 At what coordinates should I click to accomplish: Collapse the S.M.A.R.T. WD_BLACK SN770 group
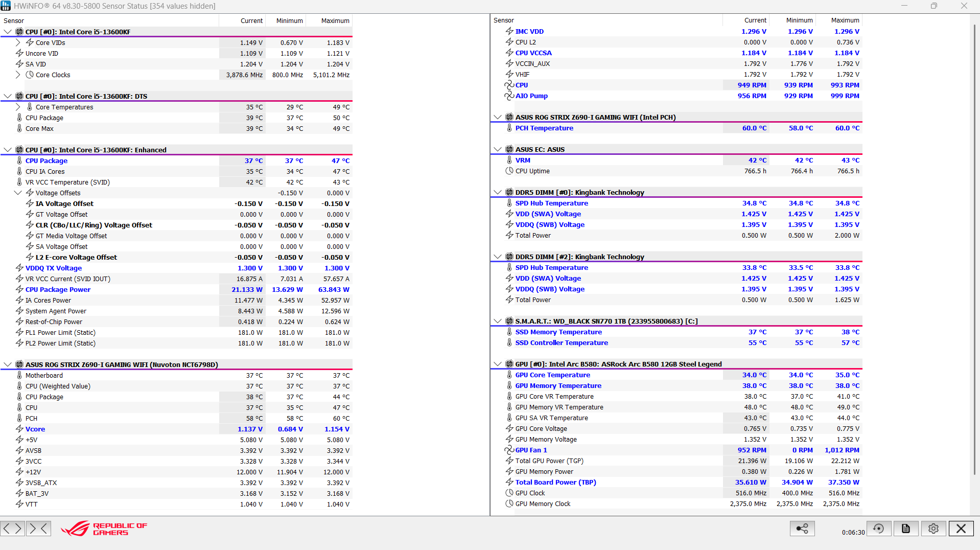tap(497, 321)
